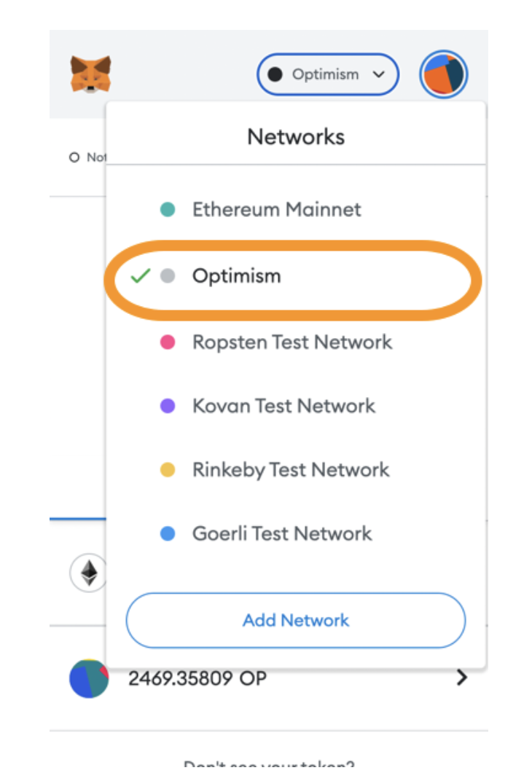Open the 2469.35809 OP balance row
Viewport: 532px width, 781px height.
point(268,678)
